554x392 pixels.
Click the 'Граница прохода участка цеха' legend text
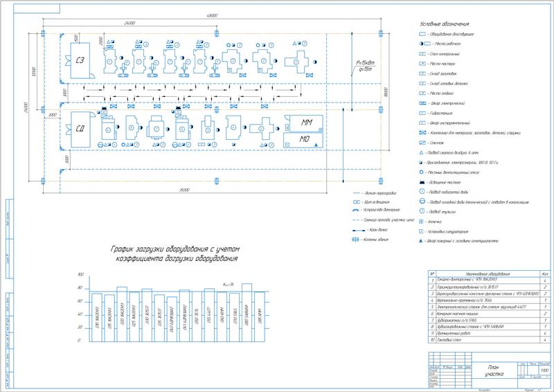tap(388, 220)
